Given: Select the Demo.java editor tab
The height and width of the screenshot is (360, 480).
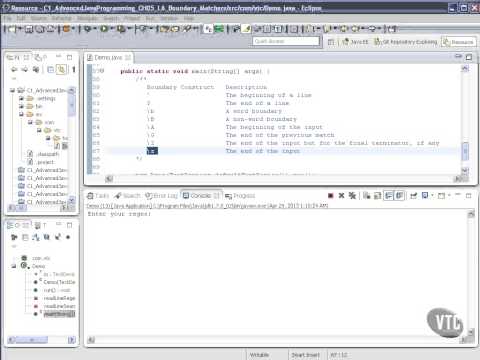Looking at the screenshot, I should pos(108,58).
